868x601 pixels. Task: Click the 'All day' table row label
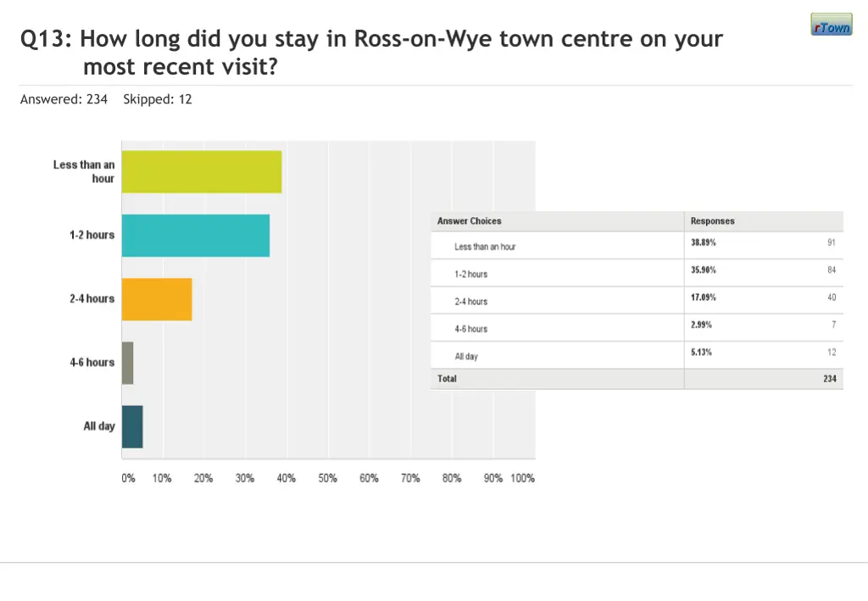(466, 357)
